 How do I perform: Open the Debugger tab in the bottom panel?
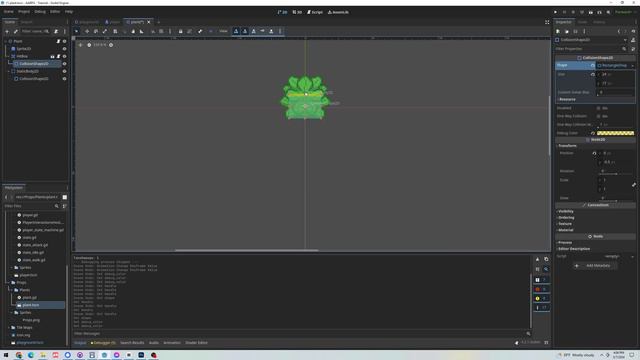tap(103, 343)
